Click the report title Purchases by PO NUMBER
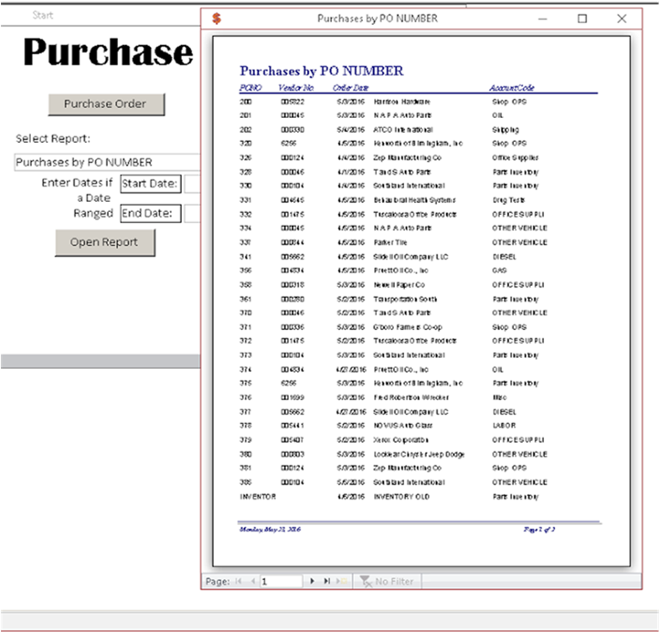 [322, 71]
